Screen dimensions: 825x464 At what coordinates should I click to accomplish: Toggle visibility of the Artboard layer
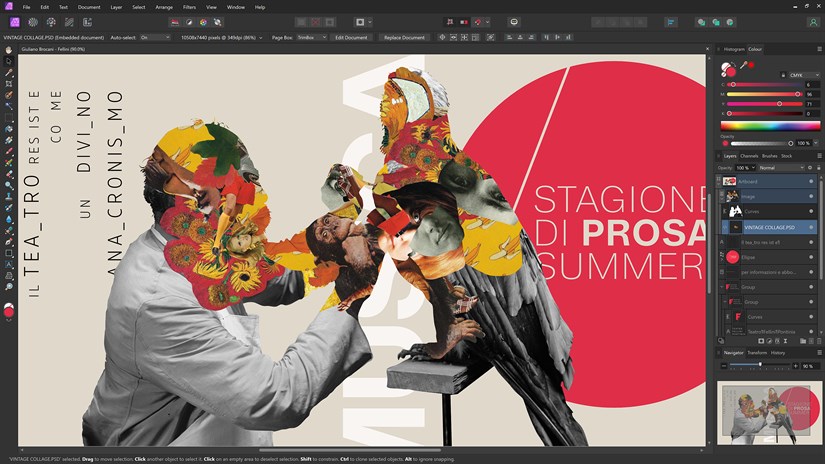click(811, 181)
